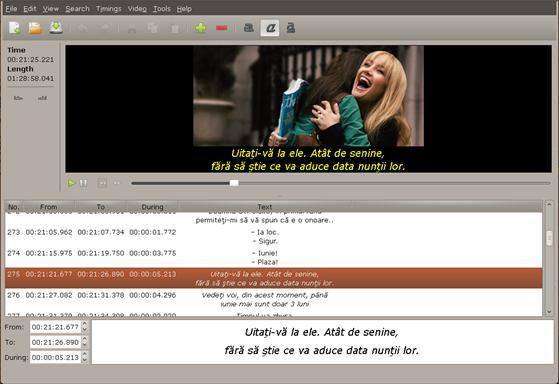559x384 pixels.
Task: Click the Length value 01:28:58.041
Action: [x=31, y=78]
